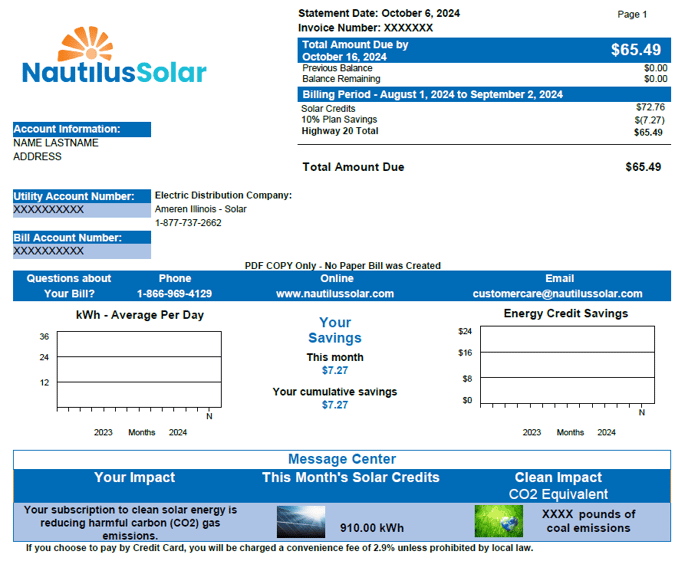Click the Bill Account Number header
Viewport: 688px width, 584px height.
click(x=82, y=238)
